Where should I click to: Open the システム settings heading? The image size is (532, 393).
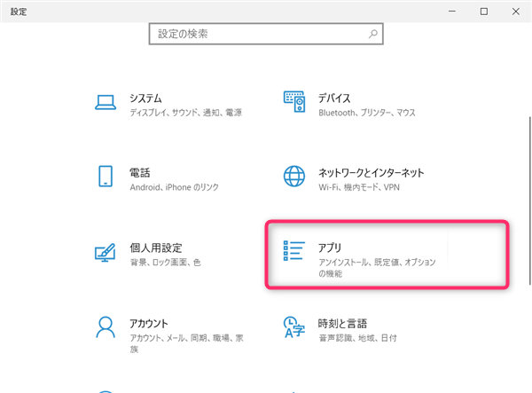tap(145, 98)
